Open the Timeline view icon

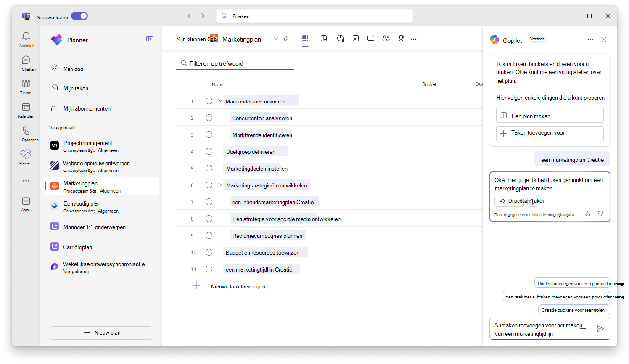[x=371, y=38]
